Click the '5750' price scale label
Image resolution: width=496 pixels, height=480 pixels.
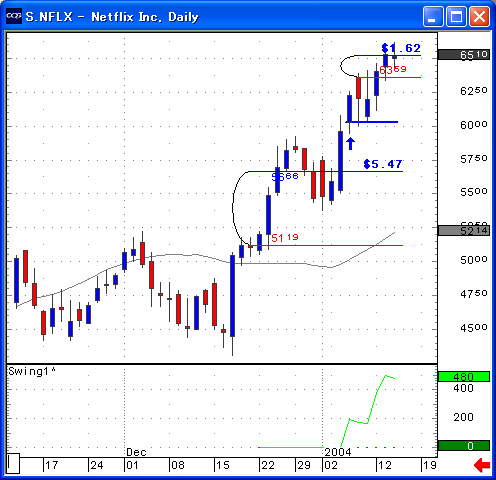(474, 159)
